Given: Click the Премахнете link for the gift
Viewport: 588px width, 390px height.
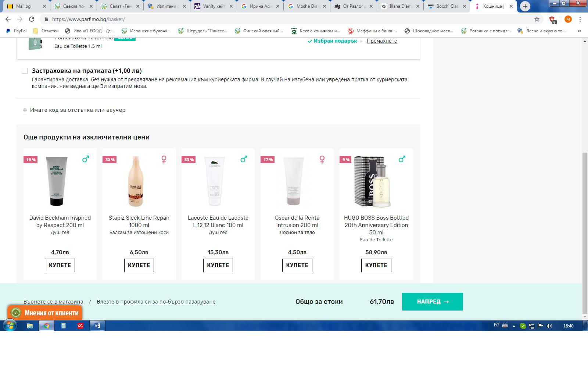Looking at the screenshot, I should pos(382,41).
